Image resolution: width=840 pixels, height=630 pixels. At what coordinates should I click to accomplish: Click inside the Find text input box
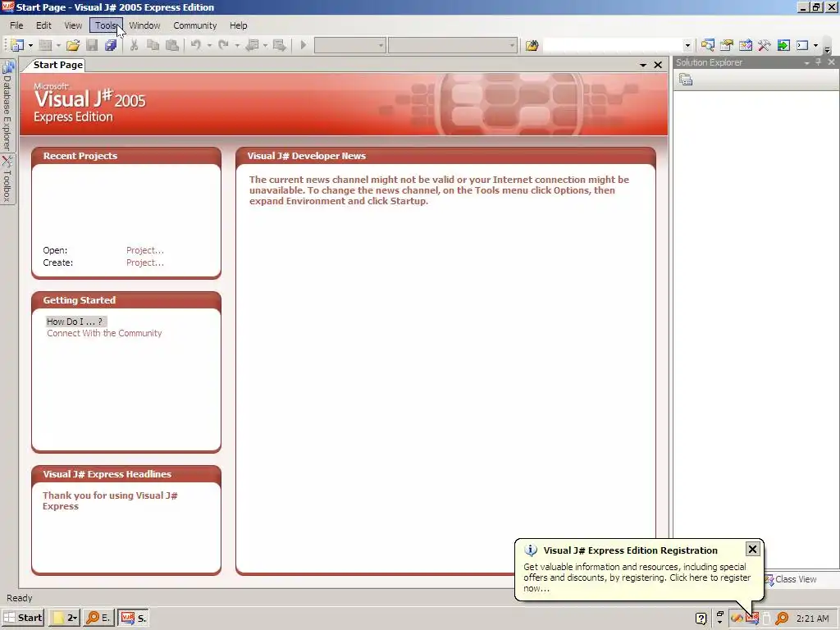coord(613,46)
